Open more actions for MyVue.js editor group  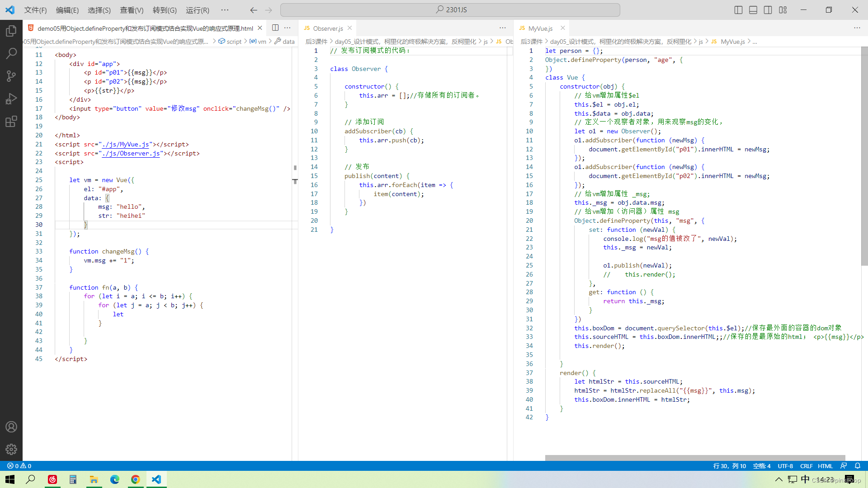[857, 28]
